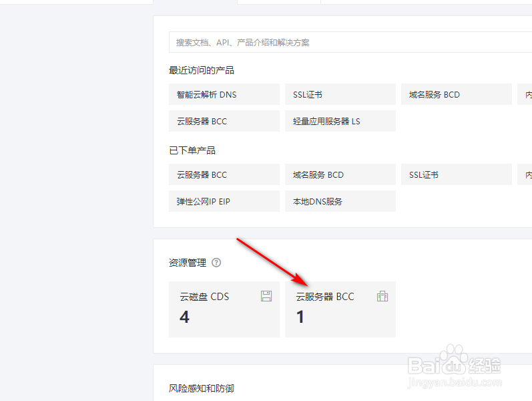Open 域名服务 BCD under 已下单产品

tap(340, 174)
